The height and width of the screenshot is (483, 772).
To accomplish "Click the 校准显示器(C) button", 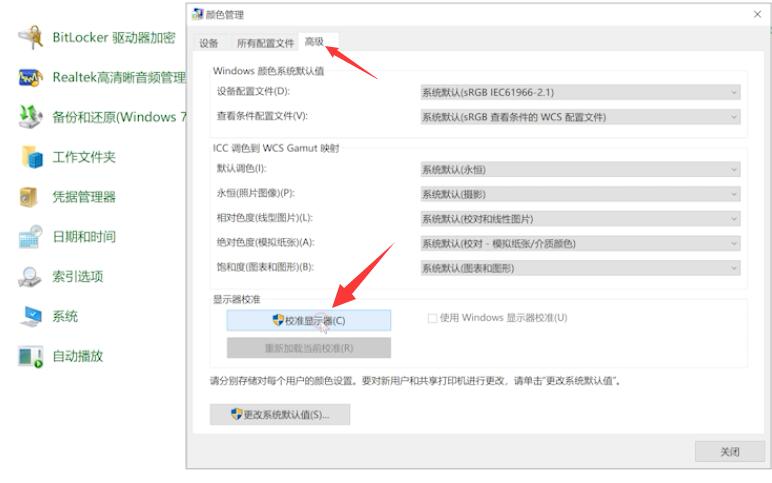I will [x=309, y=321].
